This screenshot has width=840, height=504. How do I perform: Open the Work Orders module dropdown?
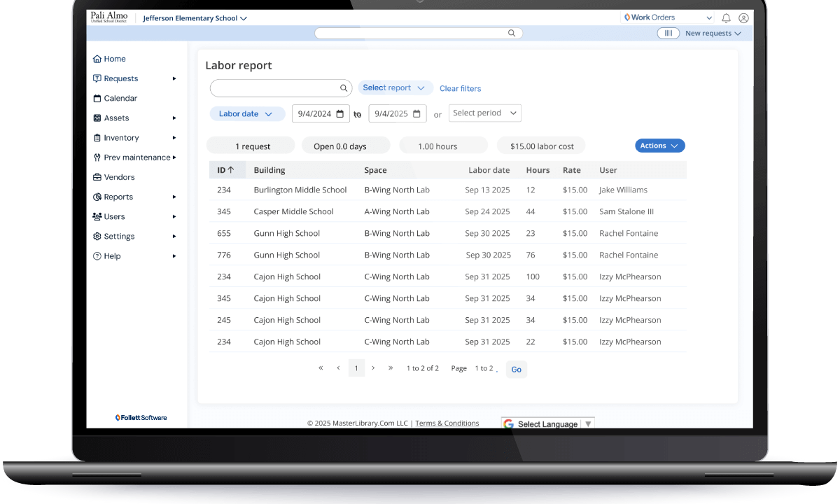pyautogui.click(x=668, y=18)
